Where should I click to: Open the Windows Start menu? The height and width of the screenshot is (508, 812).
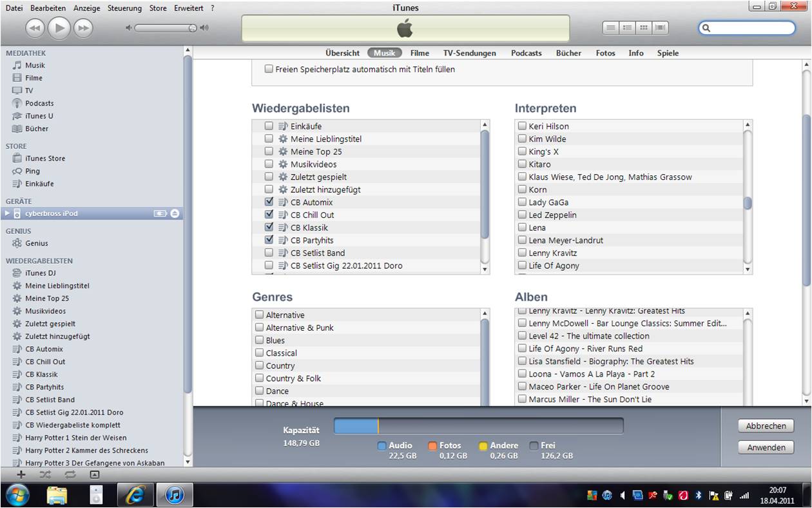[x=17, y=494]
